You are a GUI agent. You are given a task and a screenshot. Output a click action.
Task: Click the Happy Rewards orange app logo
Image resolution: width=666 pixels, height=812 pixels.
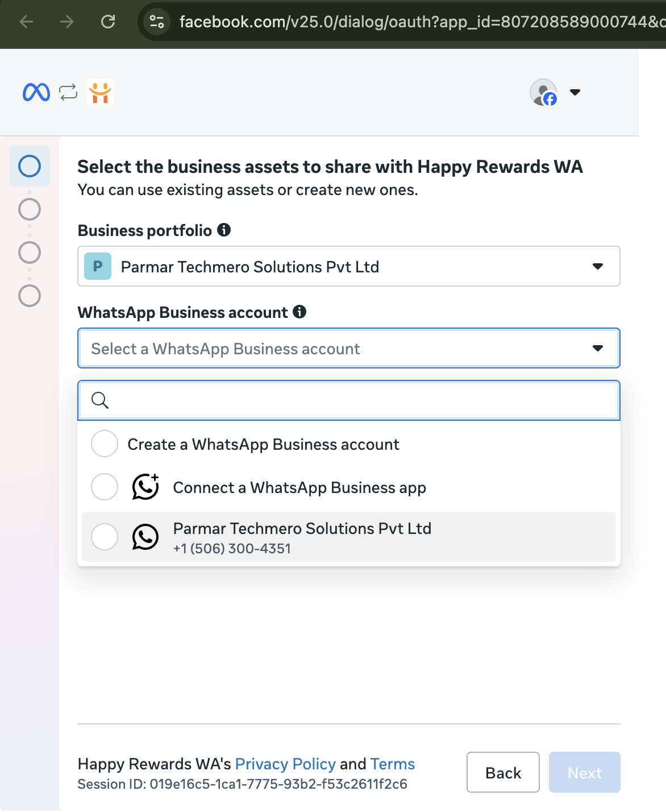(100, 92)
